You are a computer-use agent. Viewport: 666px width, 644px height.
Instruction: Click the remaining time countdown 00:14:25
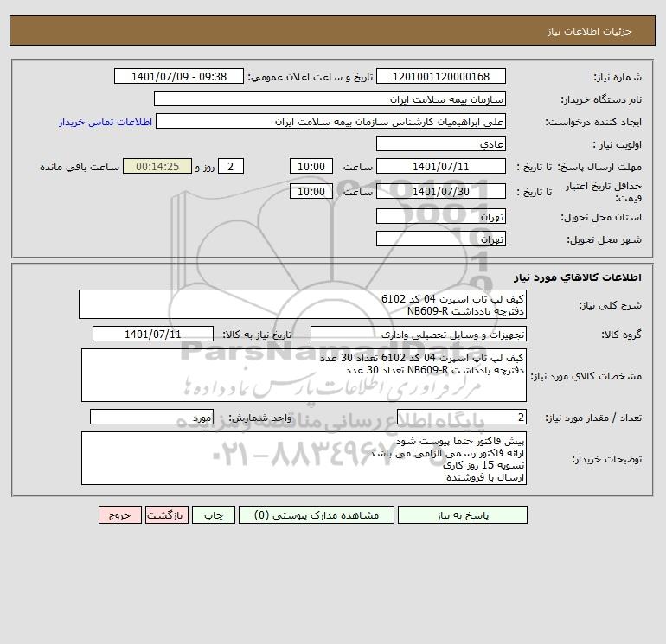point(157,167)
